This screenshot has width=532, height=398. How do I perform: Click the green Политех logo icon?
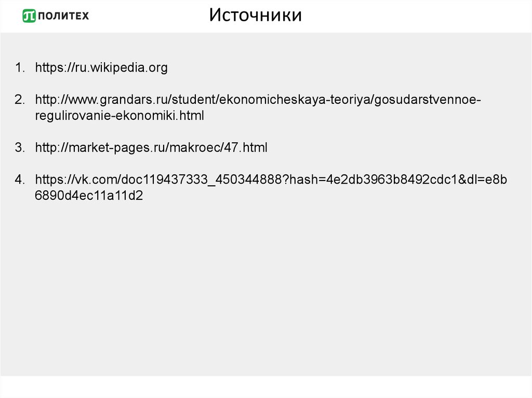click(x=29, y=16)
